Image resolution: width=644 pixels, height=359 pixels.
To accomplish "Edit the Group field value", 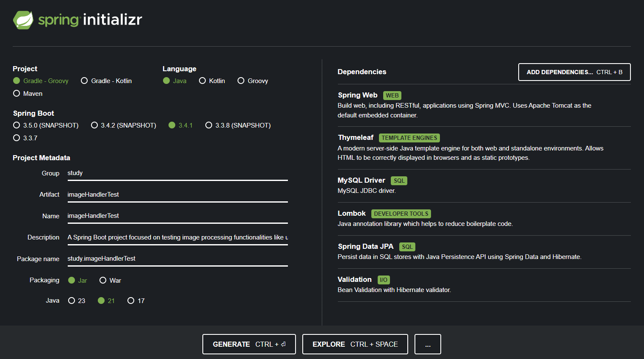I will pos(177,173).
